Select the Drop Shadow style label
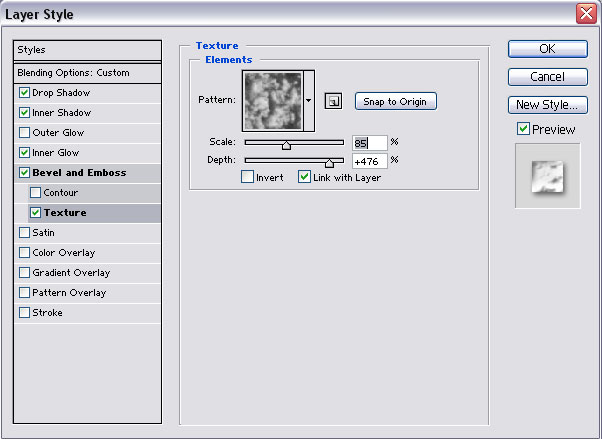 point(61,93)
